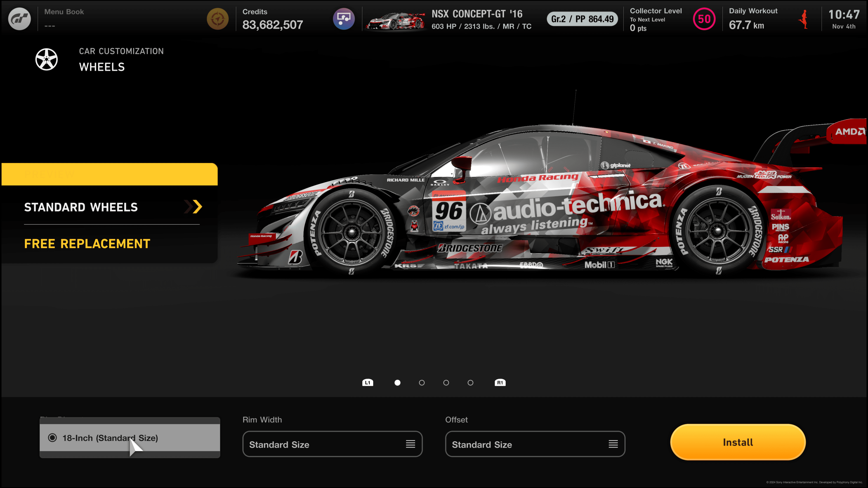Select the highlighted yellow Preview menu item

109,174
